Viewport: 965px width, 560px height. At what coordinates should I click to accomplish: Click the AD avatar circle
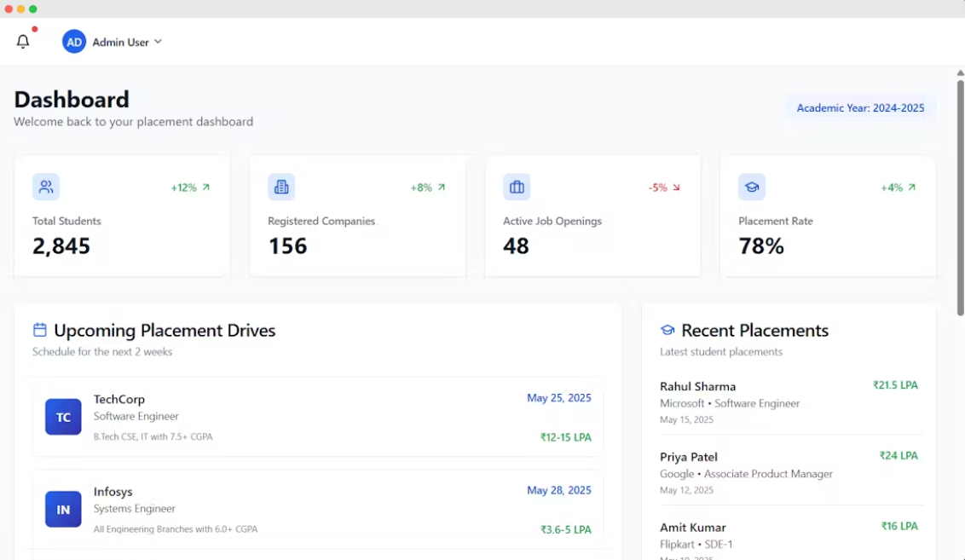point(74,42)
